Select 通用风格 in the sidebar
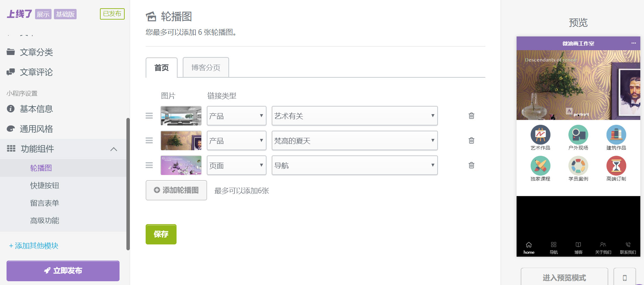Image resolution: width=644 pixels, height=285 pixels. pos(36,129)
